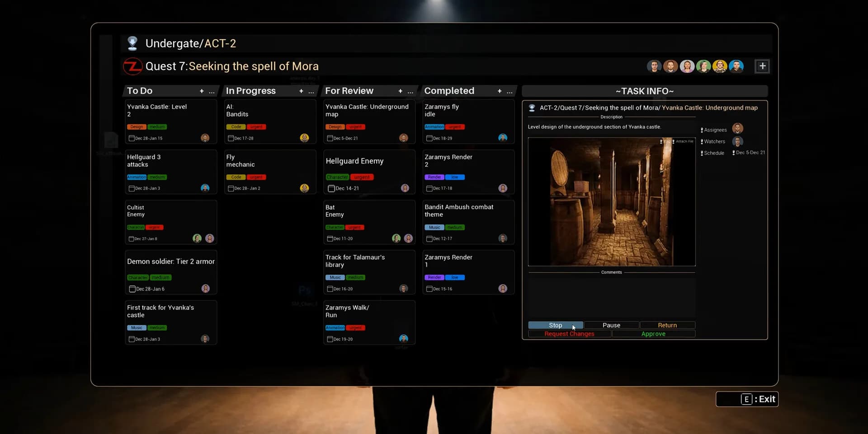This screenshot has height=434, width=868.
Task: Click the yellow Code tag on AI: Bandits
Action: (236, 127)
